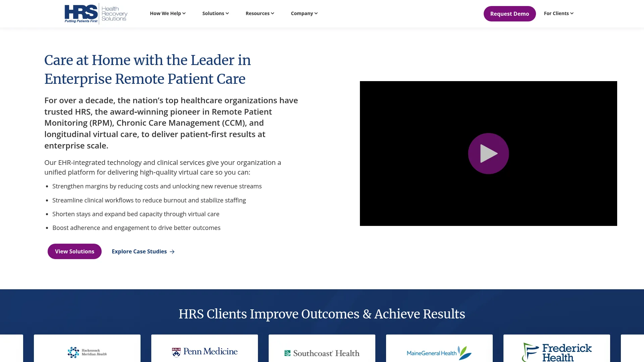Expand the Solutions dropdown
Viewport: 644px width, 362px height.
click(x=215, y=13)
